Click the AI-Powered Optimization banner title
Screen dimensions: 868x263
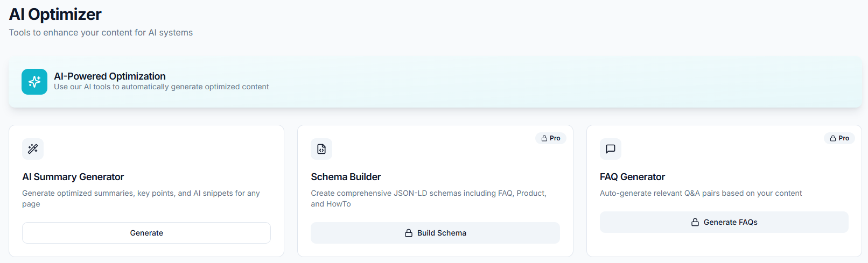coord(110,76)
